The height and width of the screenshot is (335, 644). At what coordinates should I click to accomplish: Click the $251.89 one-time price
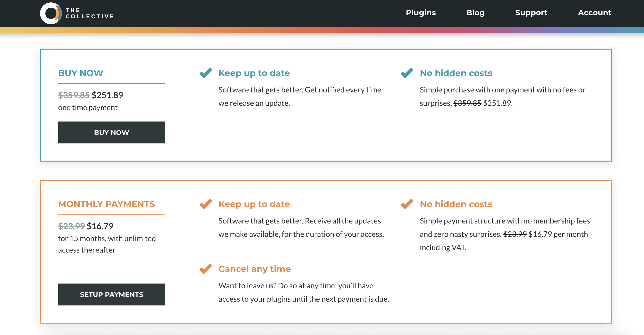pyautogui.click(x=107, y=95)
